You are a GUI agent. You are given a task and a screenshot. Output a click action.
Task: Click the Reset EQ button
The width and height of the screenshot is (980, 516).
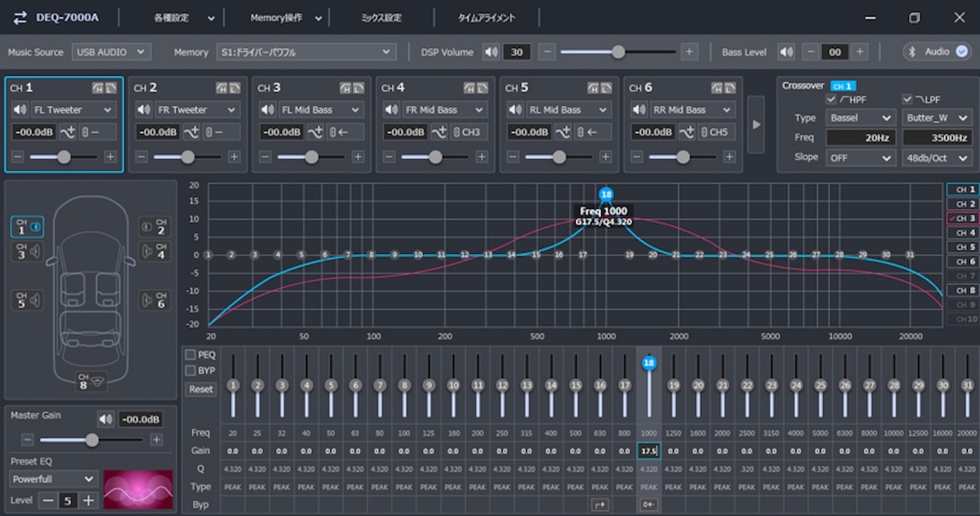pos(201,389)
